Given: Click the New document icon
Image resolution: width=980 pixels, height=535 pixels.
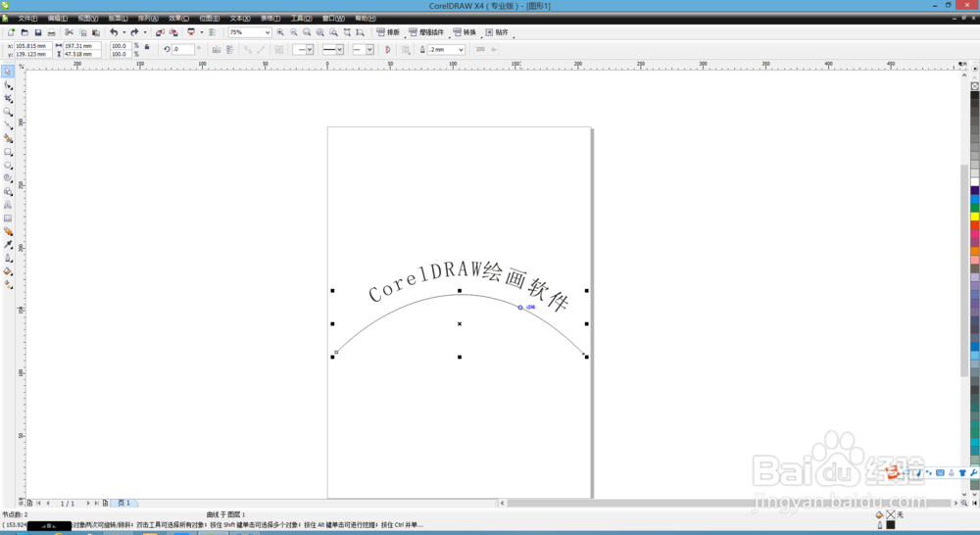Looking at the screenshot, I should pos(11,32).
